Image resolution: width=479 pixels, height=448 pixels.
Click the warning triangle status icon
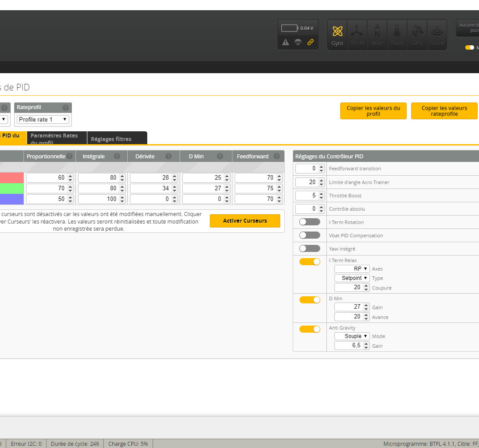click(x=285, y=42)
